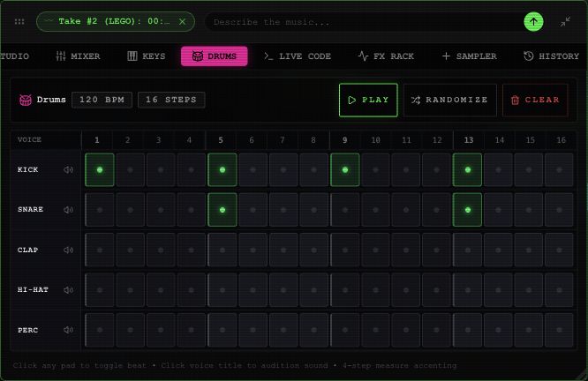This screenshot has width=588, height=381.
Task: Open the Keys tab
Action: click(x=147, y=56)
